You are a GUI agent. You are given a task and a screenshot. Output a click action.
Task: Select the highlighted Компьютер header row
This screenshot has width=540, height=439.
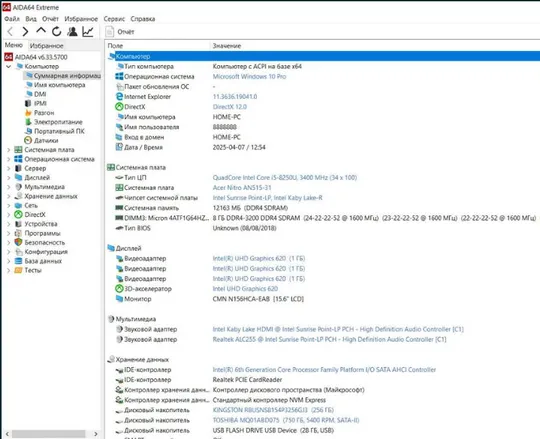pos(324,56)
